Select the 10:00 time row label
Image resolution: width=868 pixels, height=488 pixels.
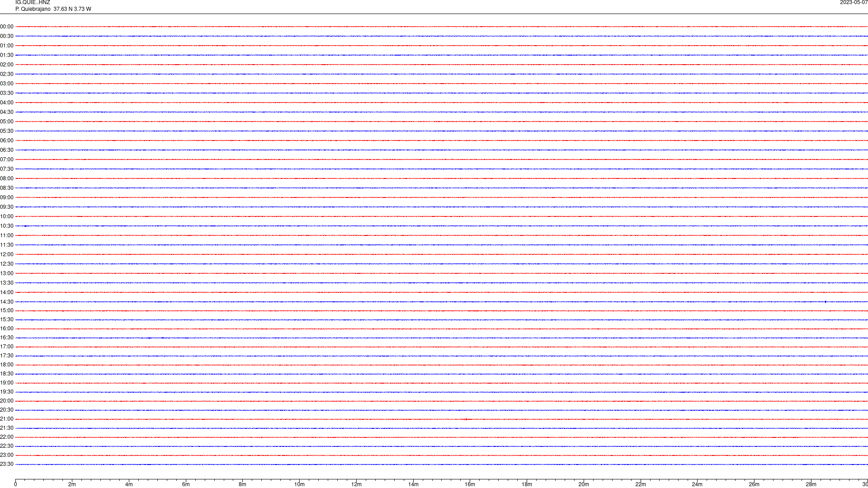(7, 216)
